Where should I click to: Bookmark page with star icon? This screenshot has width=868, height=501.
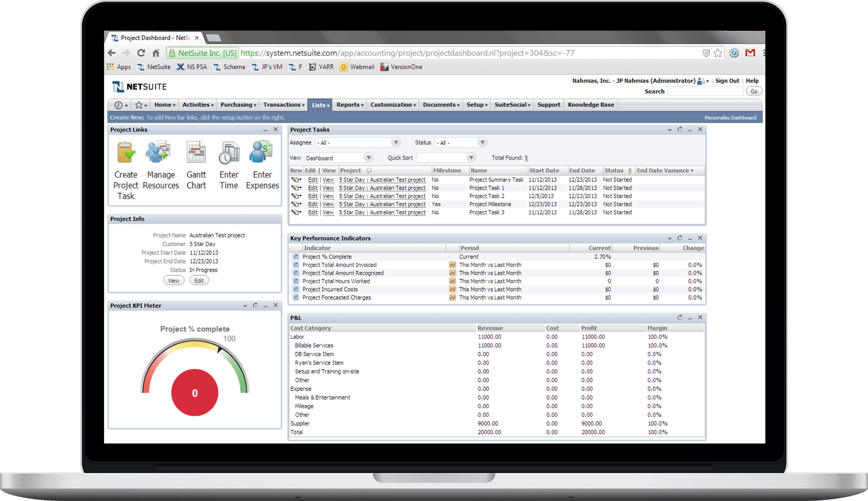coord(718,53)
